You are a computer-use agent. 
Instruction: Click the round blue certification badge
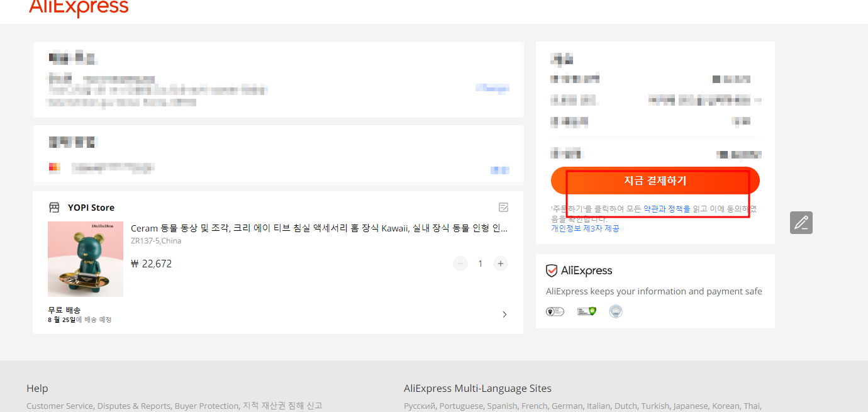(616, 311)
